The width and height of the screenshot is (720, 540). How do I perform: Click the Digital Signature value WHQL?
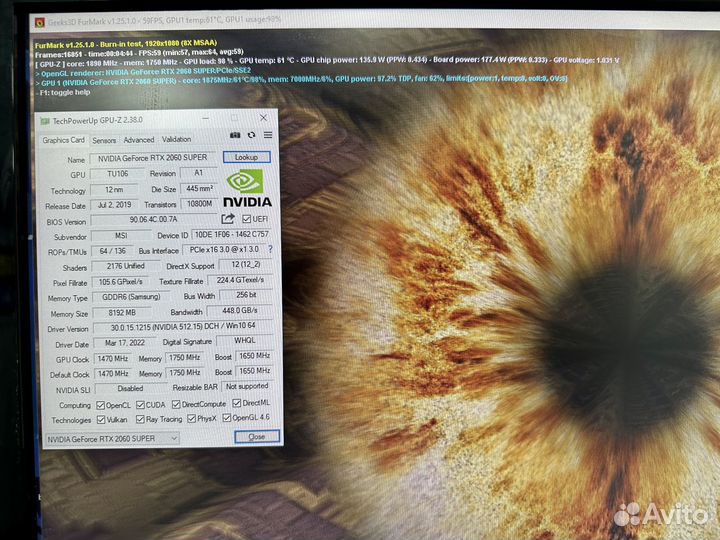pos(245,340)
